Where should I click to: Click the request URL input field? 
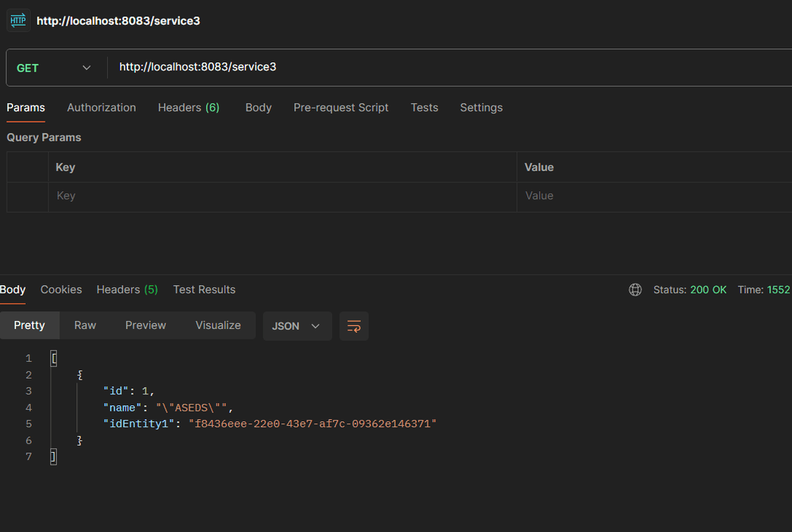point(440,67)
